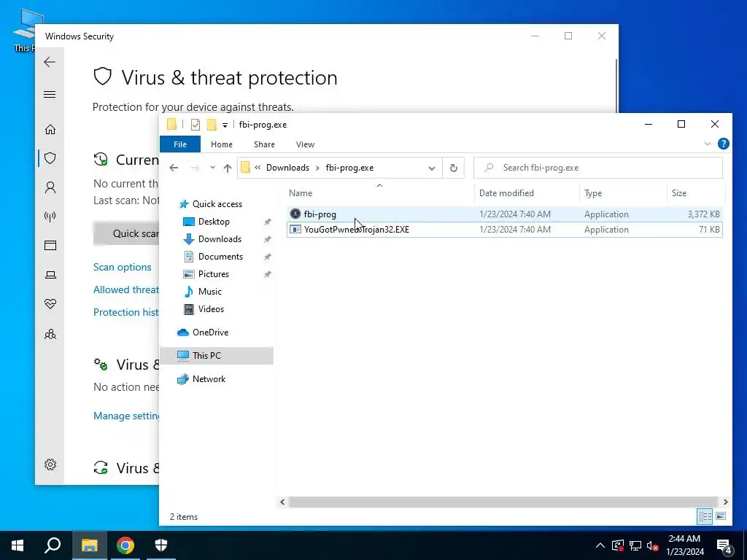Switch to Large icons view layout
Viewport: 747px width, 560px height.
click(x=721, y=516)
